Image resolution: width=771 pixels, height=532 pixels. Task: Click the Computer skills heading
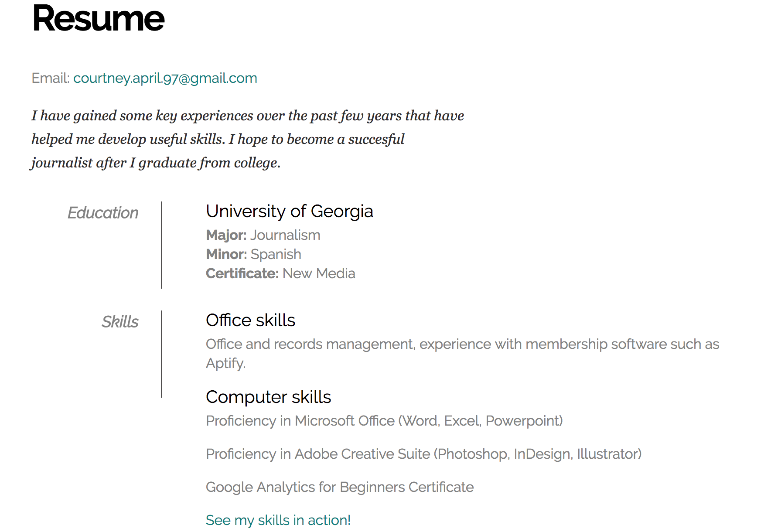269,397
